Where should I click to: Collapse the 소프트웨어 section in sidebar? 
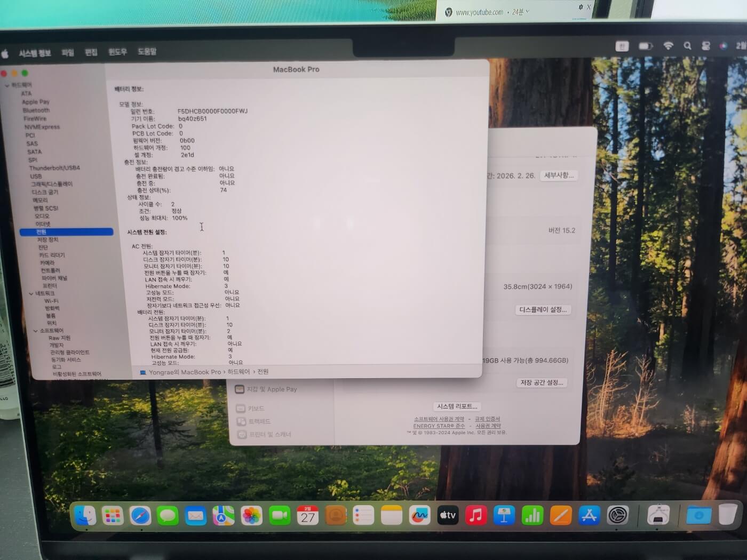pyautogui.click(x=36, y=331)
